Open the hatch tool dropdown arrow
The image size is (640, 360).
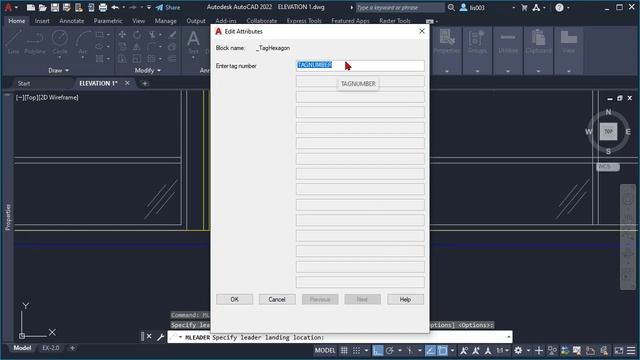click(x=108, y=59)
